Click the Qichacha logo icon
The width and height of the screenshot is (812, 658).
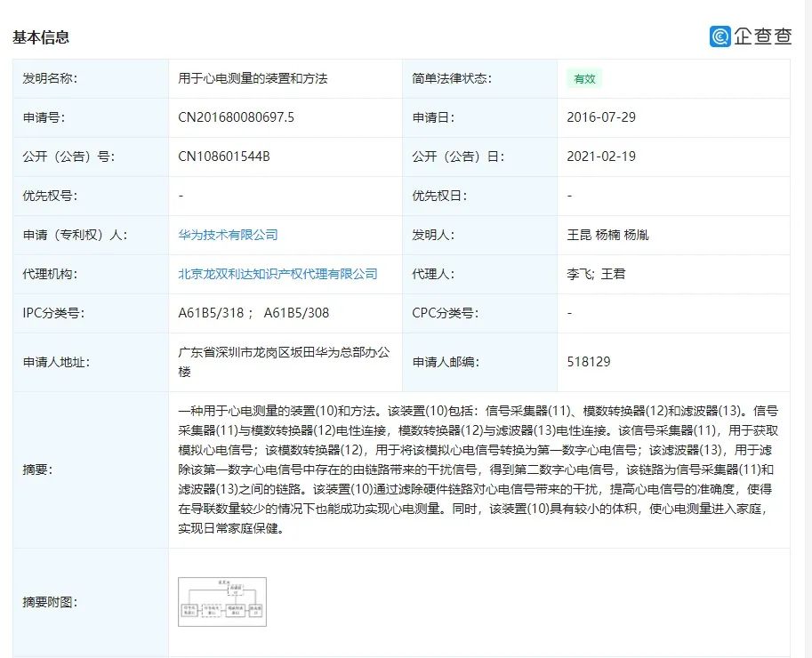click(x=720, y=36)
